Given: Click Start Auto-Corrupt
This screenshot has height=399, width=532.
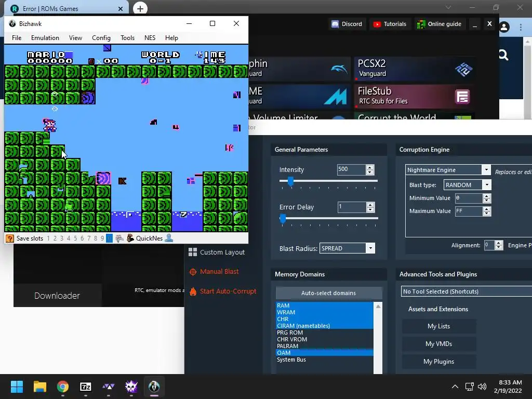Looking at the screenshot, I should (x=222, y=291).
